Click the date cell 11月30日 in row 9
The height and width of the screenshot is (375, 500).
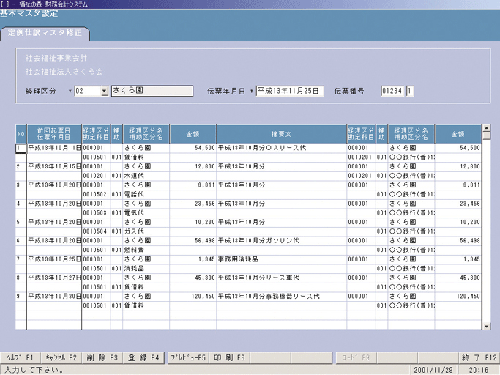54,296
